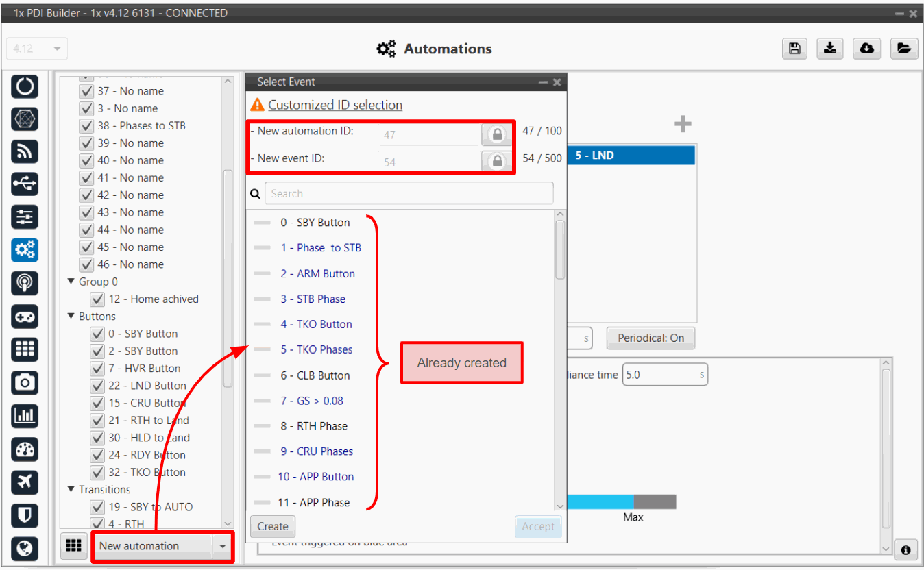Open the USB connections sidebar icon
Image resolution: width=924 pixels, height=570 pixels.
click(x=25, y=184)
